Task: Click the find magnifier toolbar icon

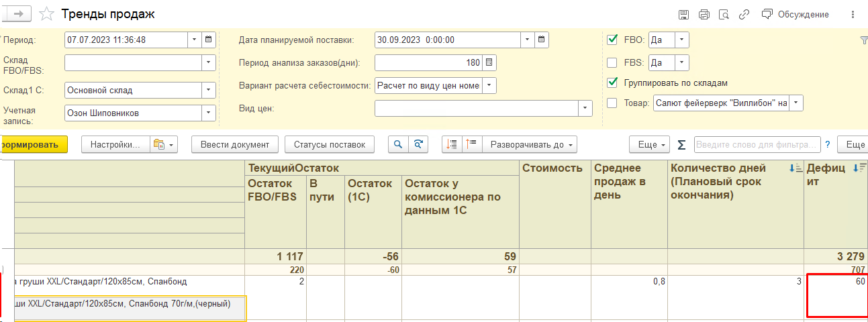Action: click(x=397, y=144)
